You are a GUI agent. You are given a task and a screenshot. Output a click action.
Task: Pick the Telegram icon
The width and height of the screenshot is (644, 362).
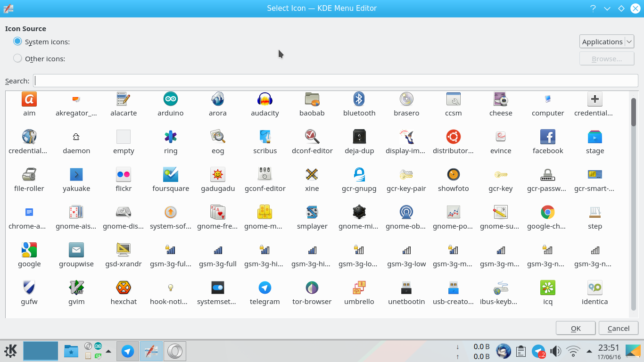(x=264, y=288)
